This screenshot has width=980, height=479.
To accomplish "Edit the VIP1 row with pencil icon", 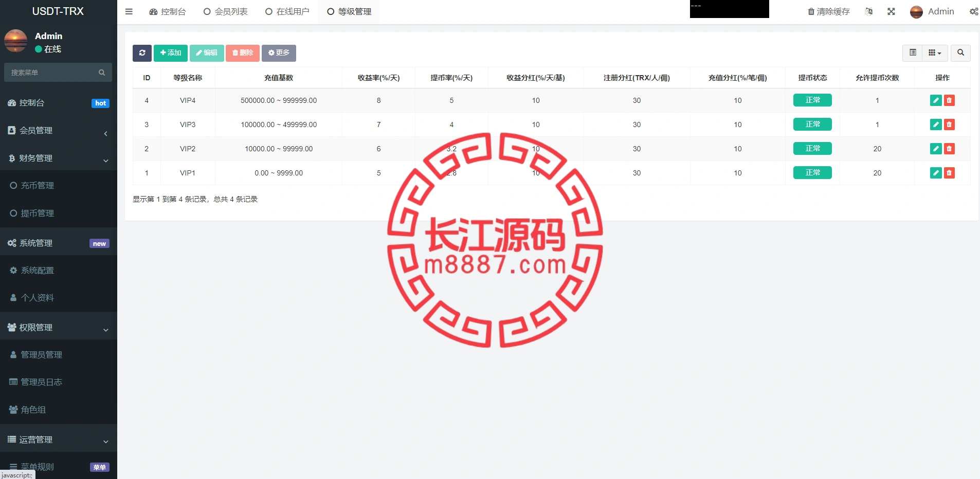I will [x=936, y=173].
